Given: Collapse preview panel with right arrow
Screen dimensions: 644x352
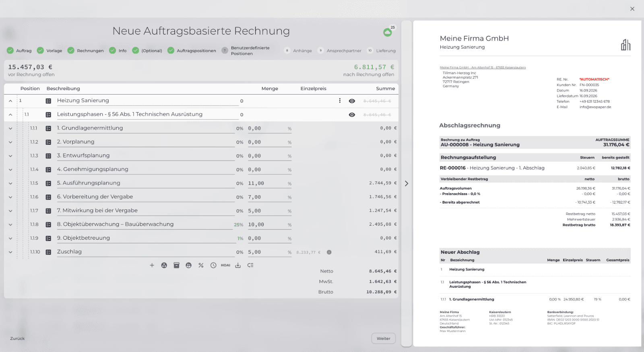Looking at the screenshot, I should click(x=407, y=183).
